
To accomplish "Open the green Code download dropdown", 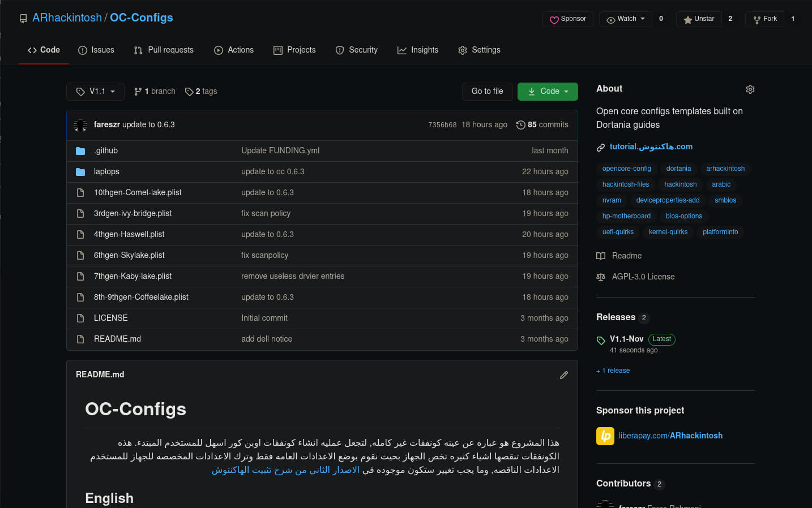I will (548, 91).
